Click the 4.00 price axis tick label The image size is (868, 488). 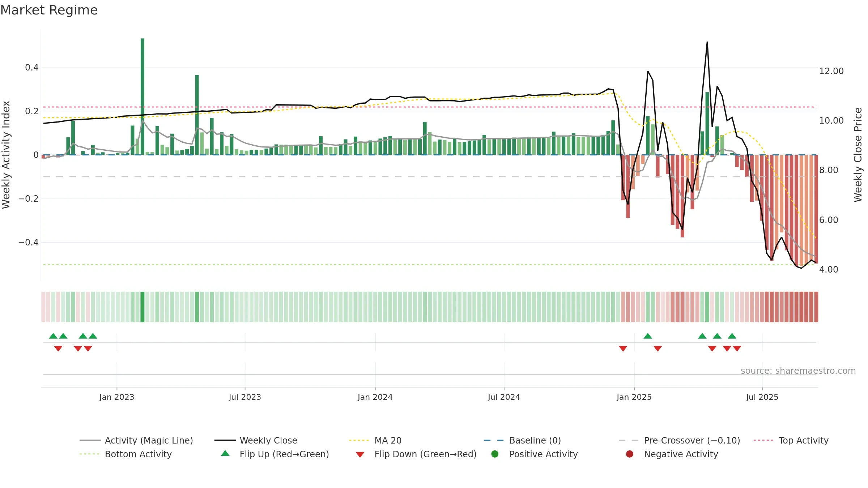tap(828, 270)
